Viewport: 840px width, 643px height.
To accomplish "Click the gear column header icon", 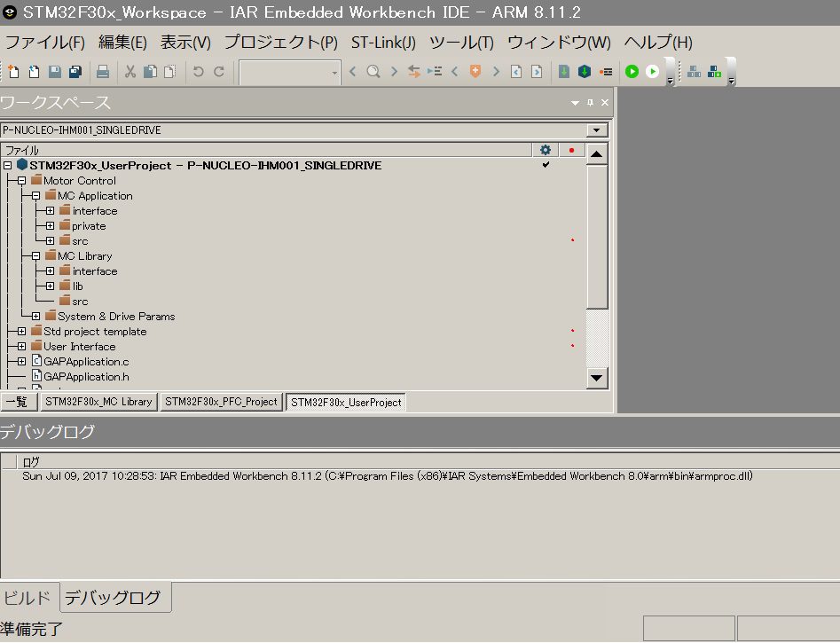I will [546, 150].
